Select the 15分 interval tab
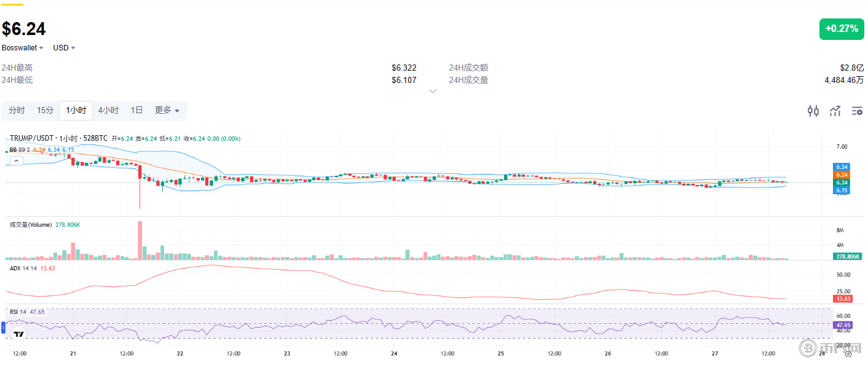 coord(45,111)
